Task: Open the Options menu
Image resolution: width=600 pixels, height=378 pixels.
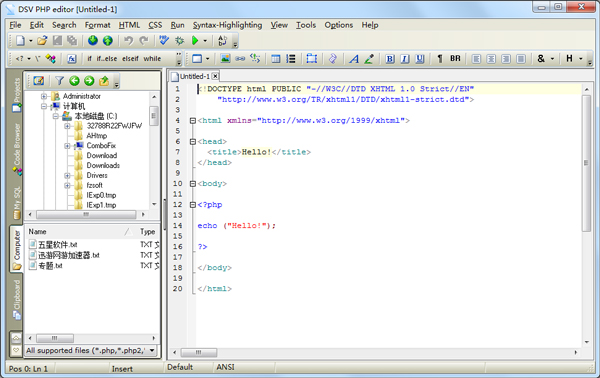Action: (x=339, y=25)
